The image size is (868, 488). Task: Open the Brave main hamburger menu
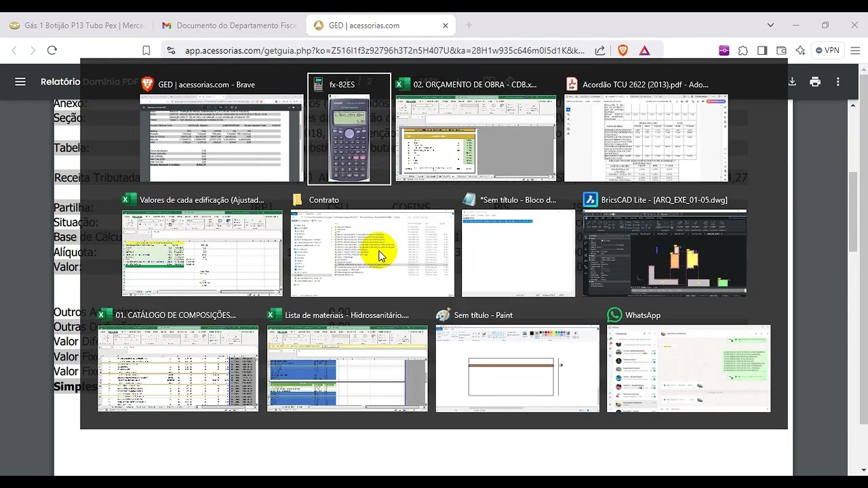pyautogui.click(x=854, y=50)
